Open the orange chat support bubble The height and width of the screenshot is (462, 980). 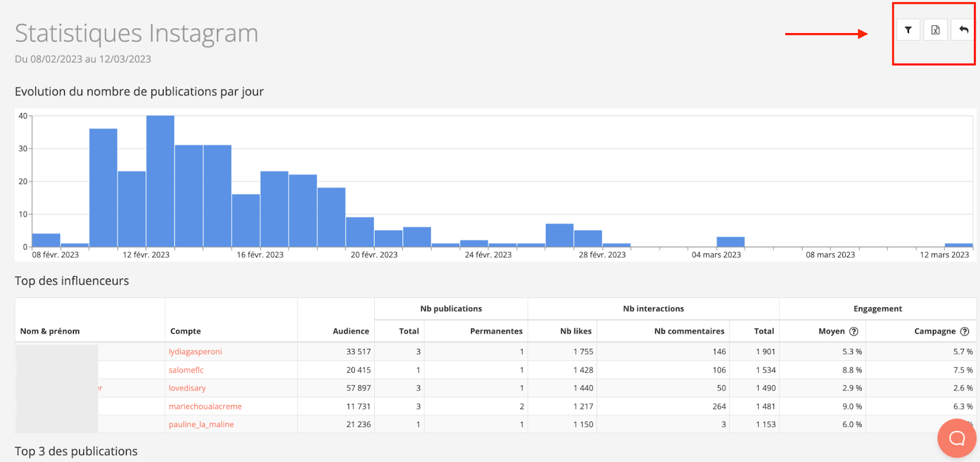[956, 438]
